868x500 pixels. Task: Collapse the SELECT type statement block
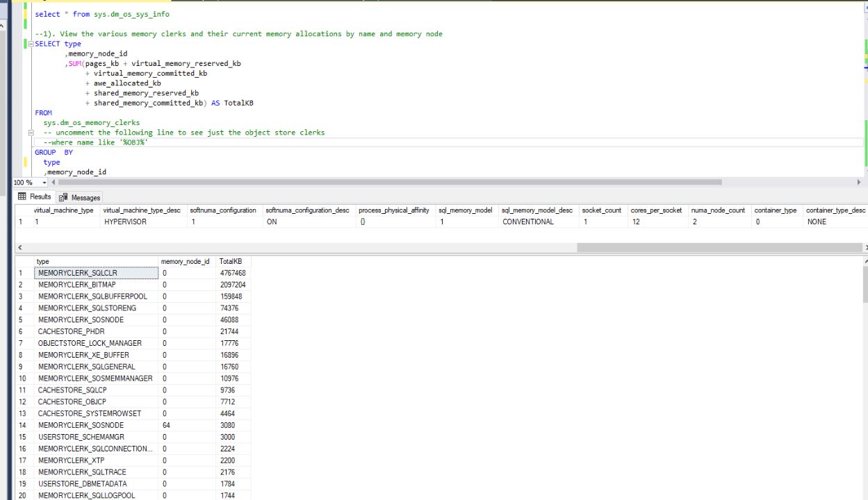click(x=31, y=44)
